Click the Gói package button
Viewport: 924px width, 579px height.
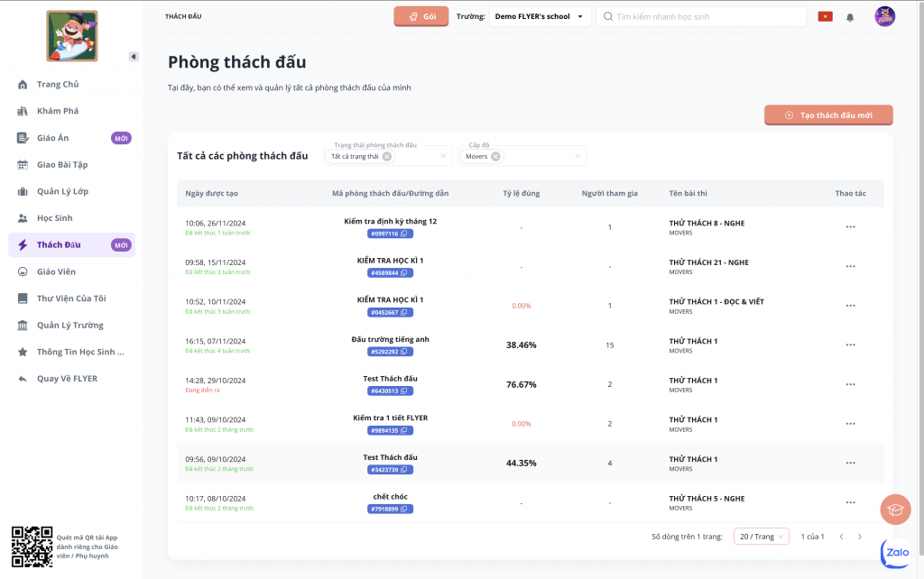(420, 17)
